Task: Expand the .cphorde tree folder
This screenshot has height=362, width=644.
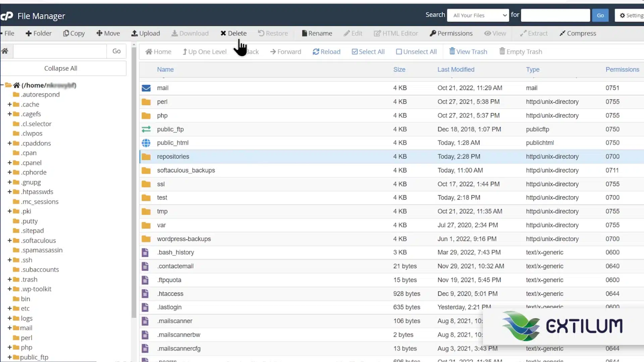Action: click(x=9, y=172)
